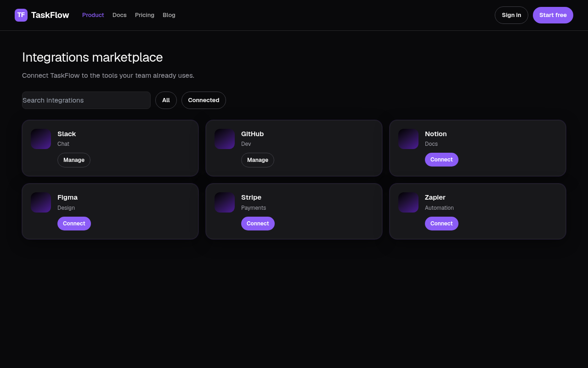Viewport: 588px width, 368px height.
Task: Click the Stripe card title
Action: coord(251,197)
